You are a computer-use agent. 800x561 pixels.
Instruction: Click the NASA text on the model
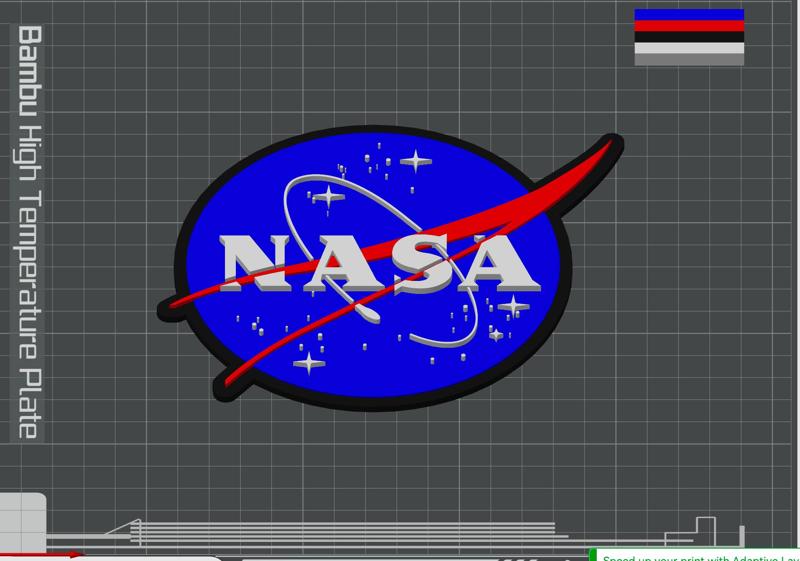click(380, 264)
